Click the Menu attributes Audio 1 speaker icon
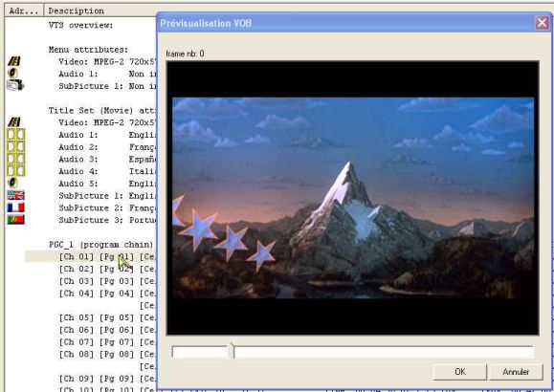The width and height of the screenshot is (554, 392). pos(12,73)
